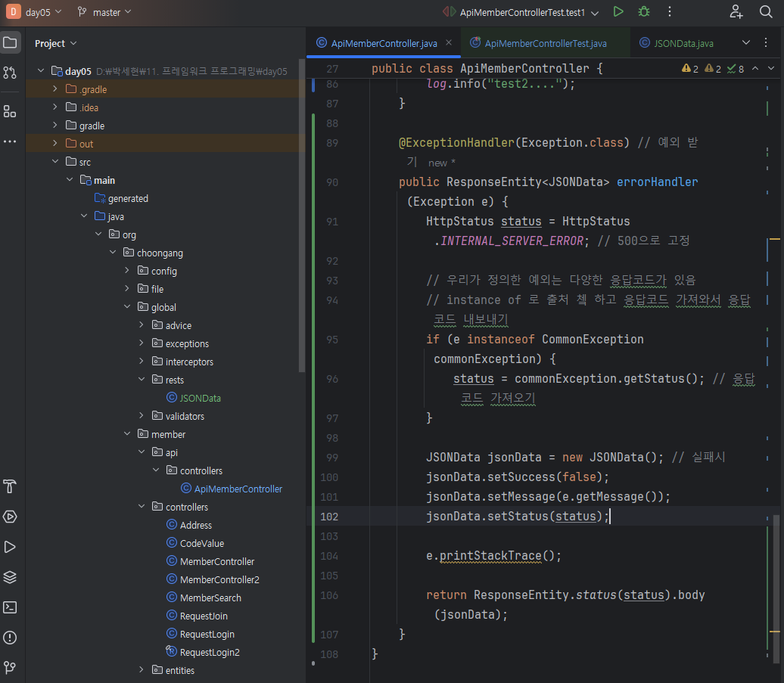Expand the exceptions package
The height and width of the screenshot is (683, 784).
tap(142, 343)
